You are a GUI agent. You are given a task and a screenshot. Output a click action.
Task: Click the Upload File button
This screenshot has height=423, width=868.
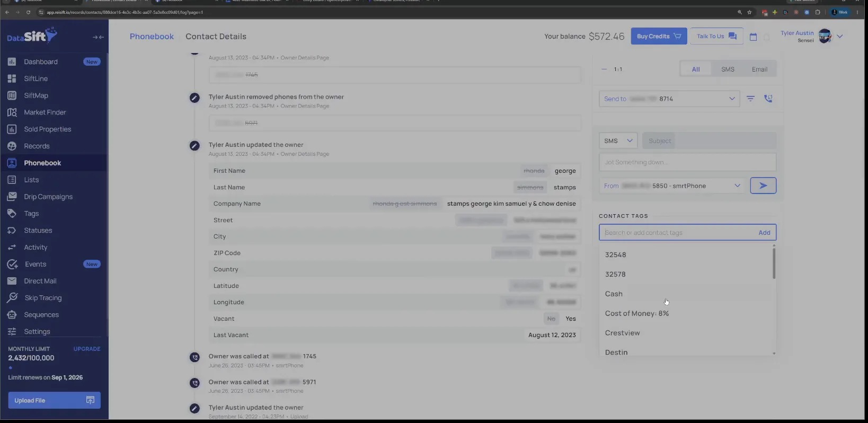pos(54,400)
